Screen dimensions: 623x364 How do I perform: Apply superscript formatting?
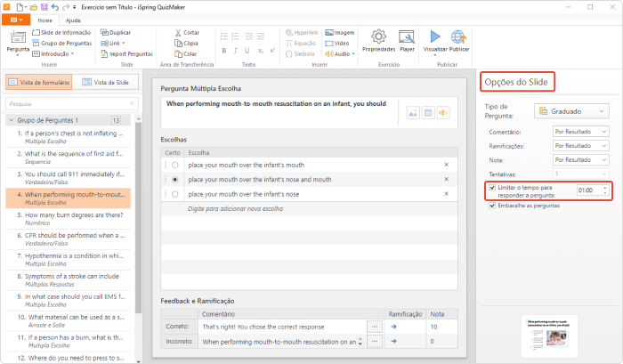pos(272,51)
